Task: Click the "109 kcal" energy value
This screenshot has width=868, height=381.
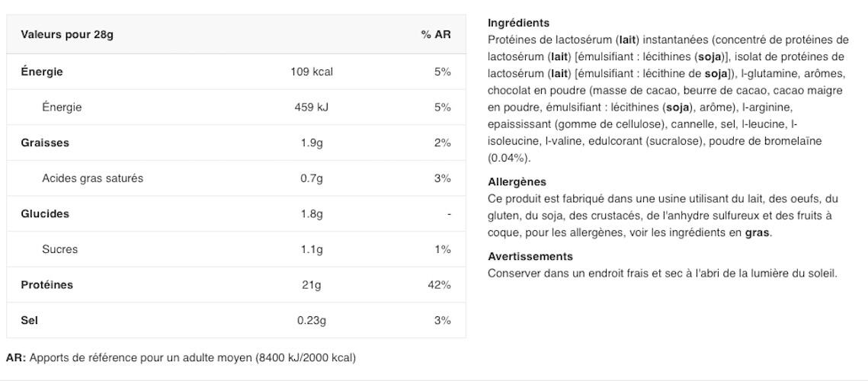Action: coord(312,72)
